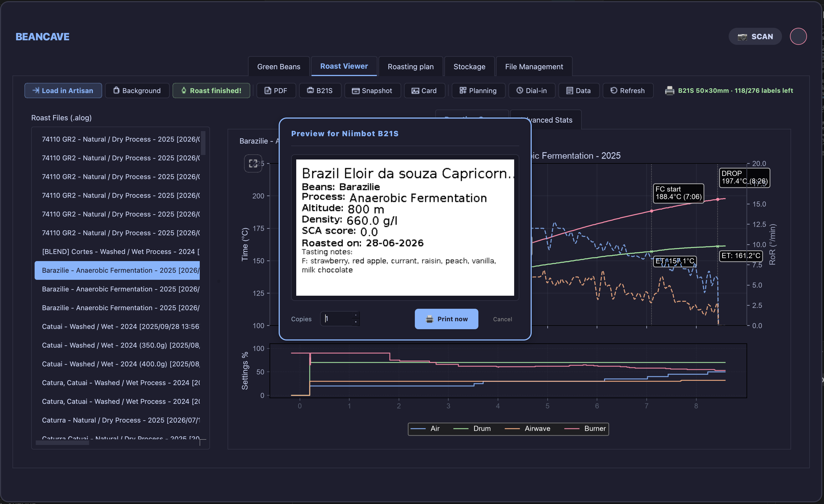This screenshot has height=504, width=824.
Task: Open the Dial-in toolbar button
Action: [532, 91]
